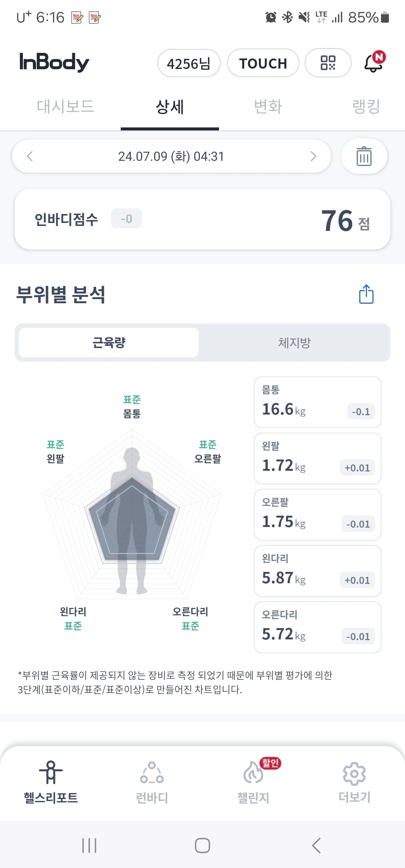
Task: Tap Android back navigation button
Action: (x=316, y=846)
